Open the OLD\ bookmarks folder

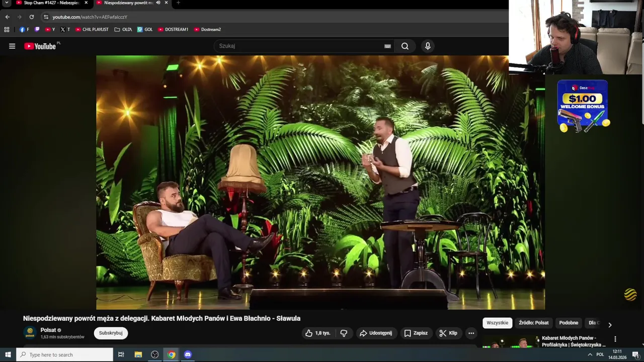click(123, 30)
